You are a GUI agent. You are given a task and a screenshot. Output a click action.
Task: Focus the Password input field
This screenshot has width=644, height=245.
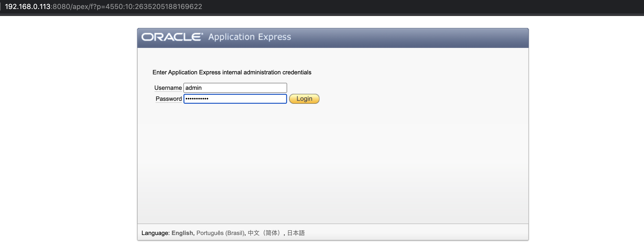tap(235, 99)
